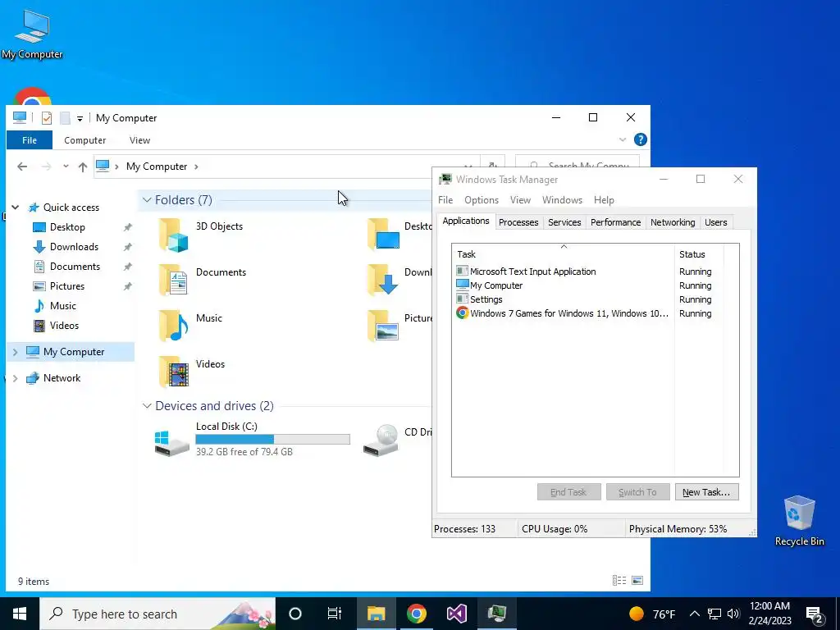Open the volume control in system tray
Screen dimensions: 840x630
[x=733, y=614]
